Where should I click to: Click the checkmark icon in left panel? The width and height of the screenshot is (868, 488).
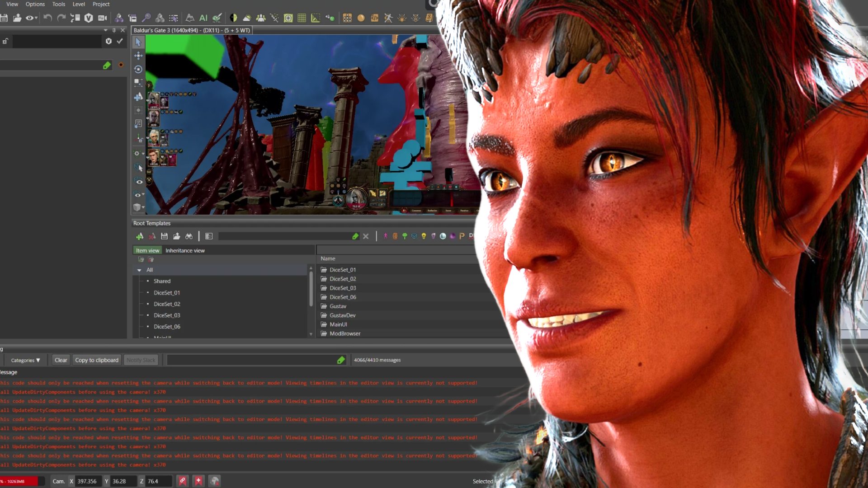pyautogui.click(x=120, y=41)
